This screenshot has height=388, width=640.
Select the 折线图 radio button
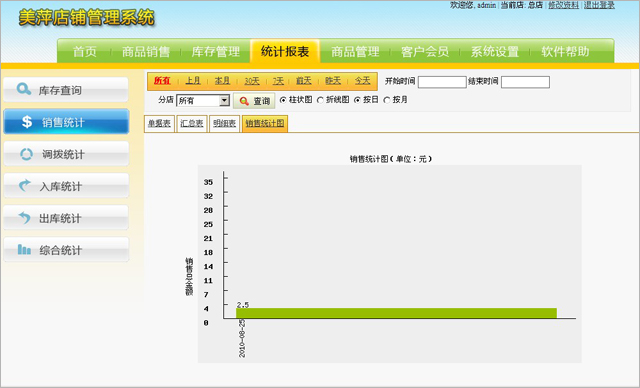point(320,100)
